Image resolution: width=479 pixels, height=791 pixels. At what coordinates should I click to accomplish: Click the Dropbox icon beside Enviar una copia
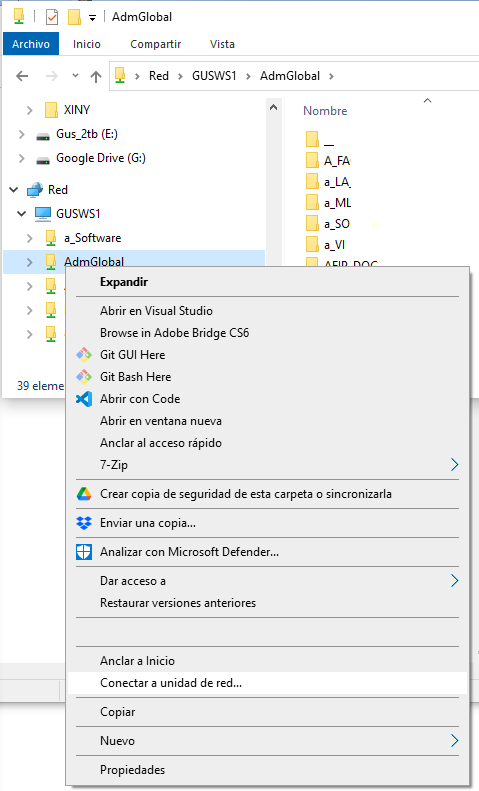pyautogui.click(x=84, y=523)
